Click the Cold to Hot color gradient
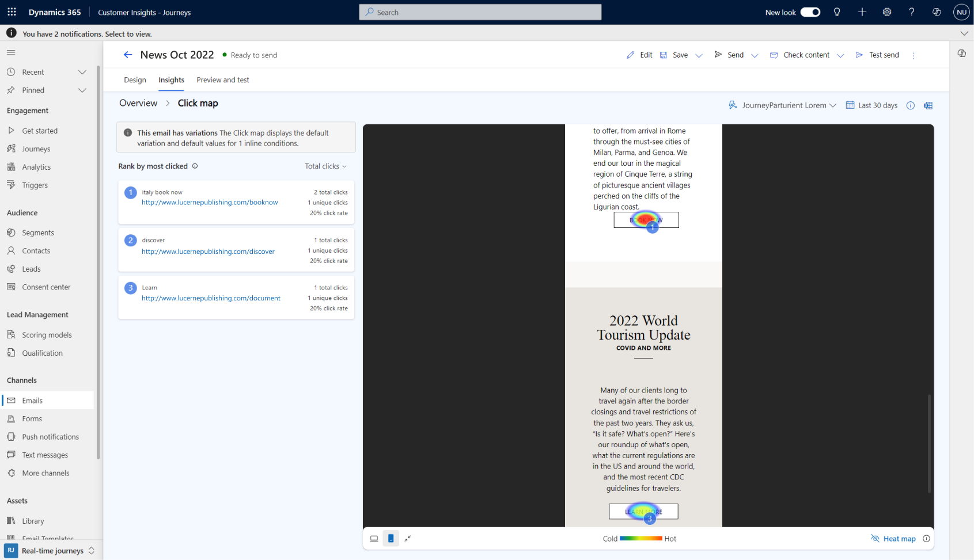The image size is (974, 560). click(x=641, y=539)
